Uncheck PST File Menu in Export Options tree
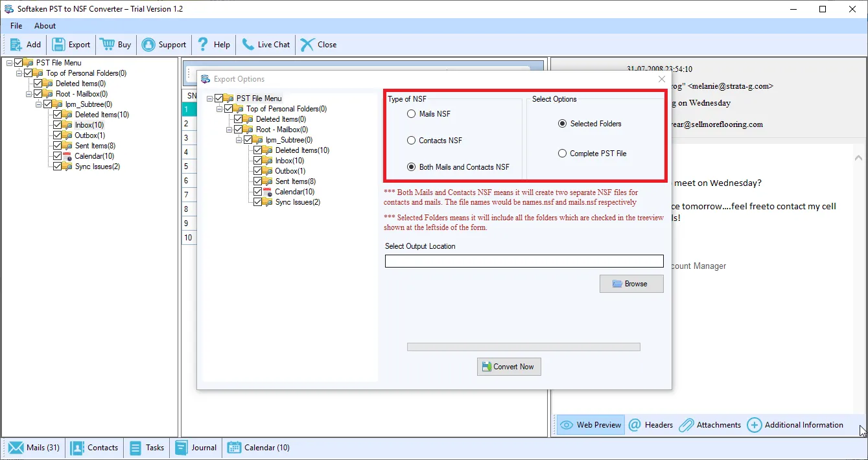Viewport: 868px width, 460px height. (x=219, y=98)
